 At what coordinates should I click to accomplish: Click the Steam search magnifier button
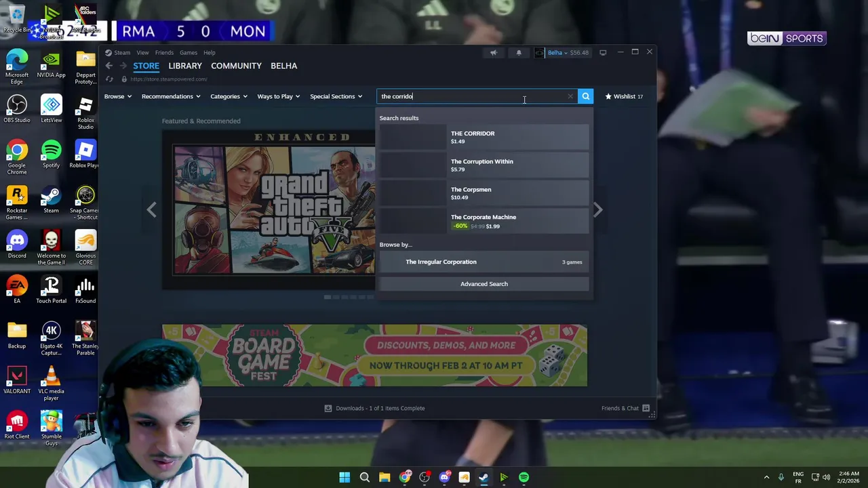coord(586,96)
